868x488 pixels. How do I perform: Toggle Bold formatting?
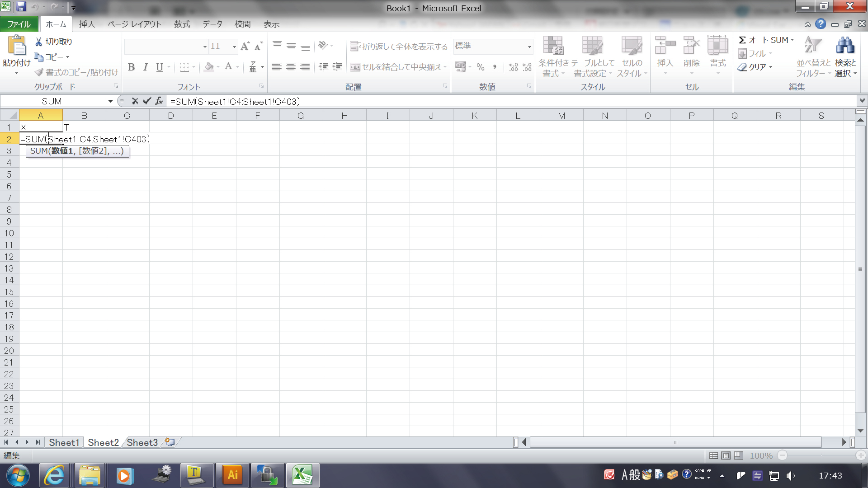click(x=131, y=67)
